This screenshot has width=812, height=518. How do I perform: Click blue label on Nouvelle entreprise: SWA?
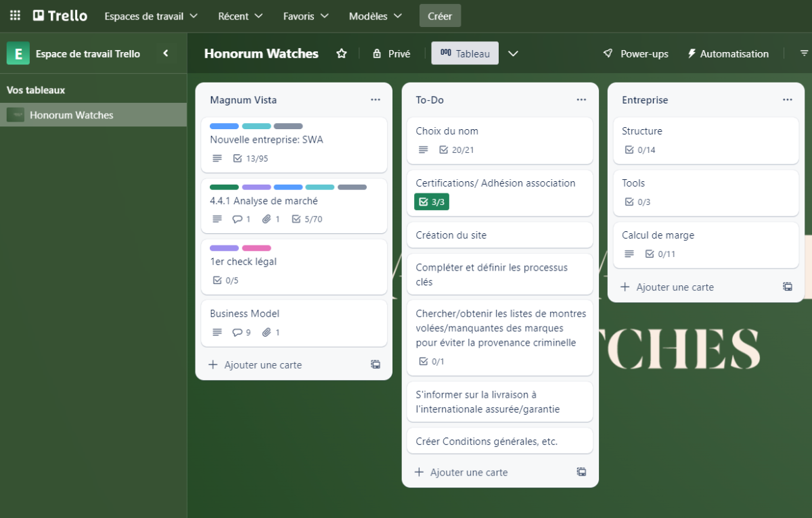(x=224, y=126)
